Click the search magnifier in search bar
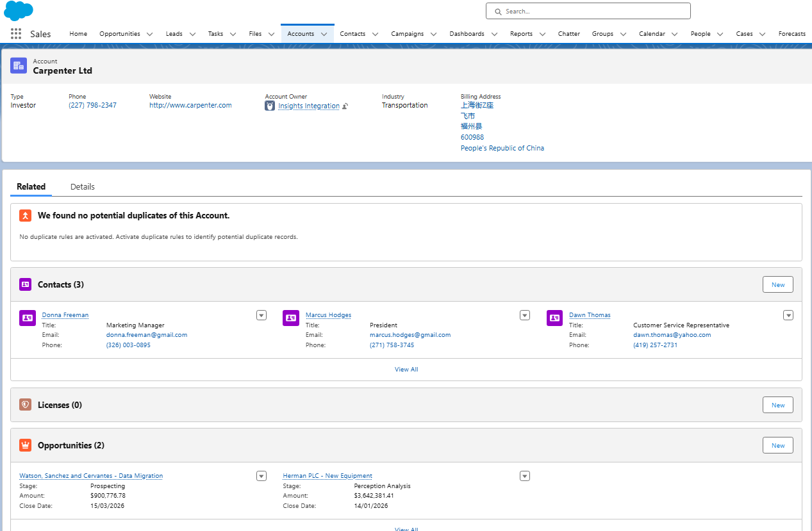Image resolution: width=812 pixels, height=531 pixels. [x=498, y=11]
